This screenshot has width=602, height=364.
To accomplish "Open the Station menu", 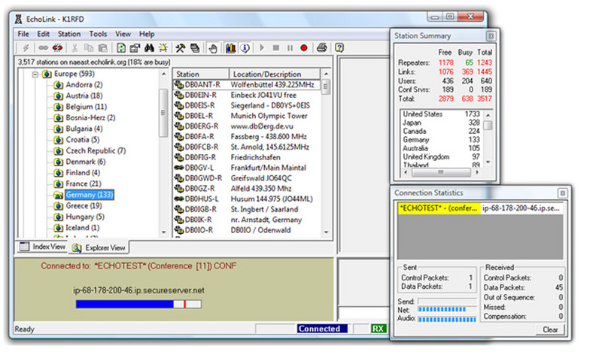I will [69, 34].
